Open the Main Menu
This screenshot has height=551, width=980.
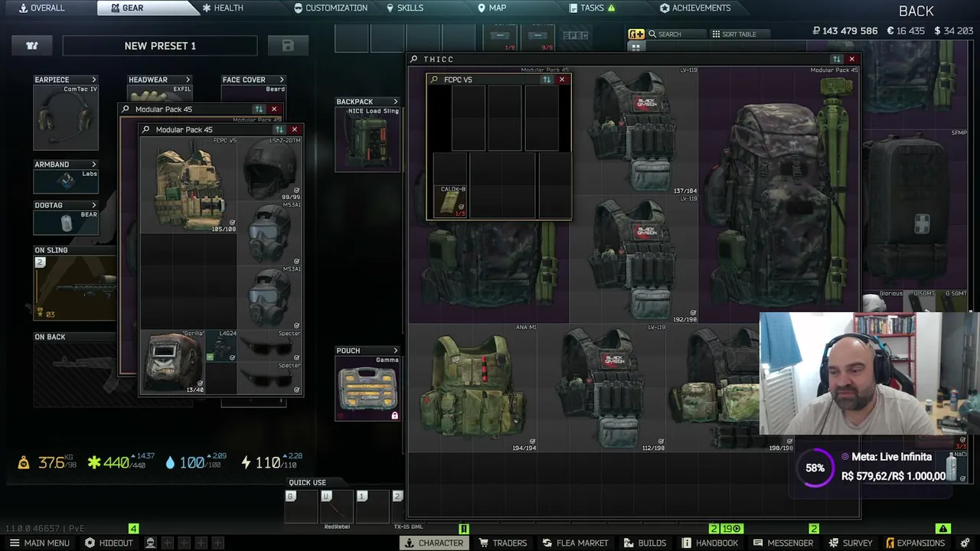coord(39,543)
